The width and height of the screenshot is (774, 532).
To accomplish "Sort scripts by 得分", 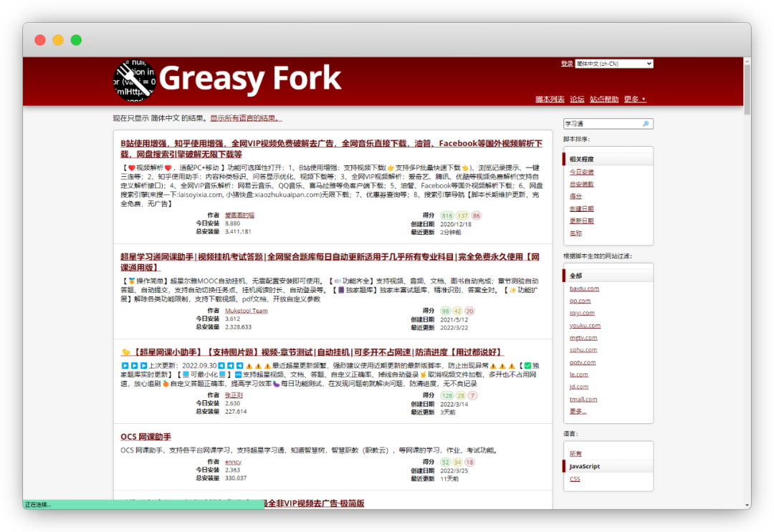I will (x=575, y=196).
